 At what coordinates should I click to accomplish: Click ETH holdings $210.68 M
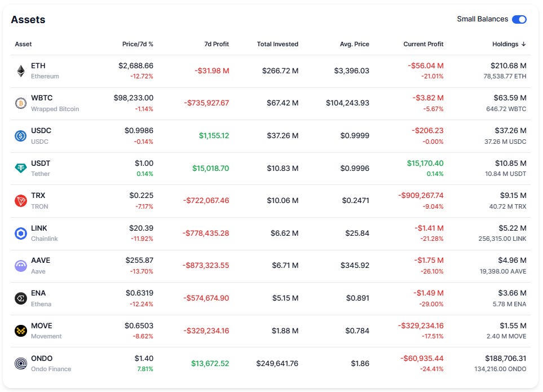[x=509, y=66]
